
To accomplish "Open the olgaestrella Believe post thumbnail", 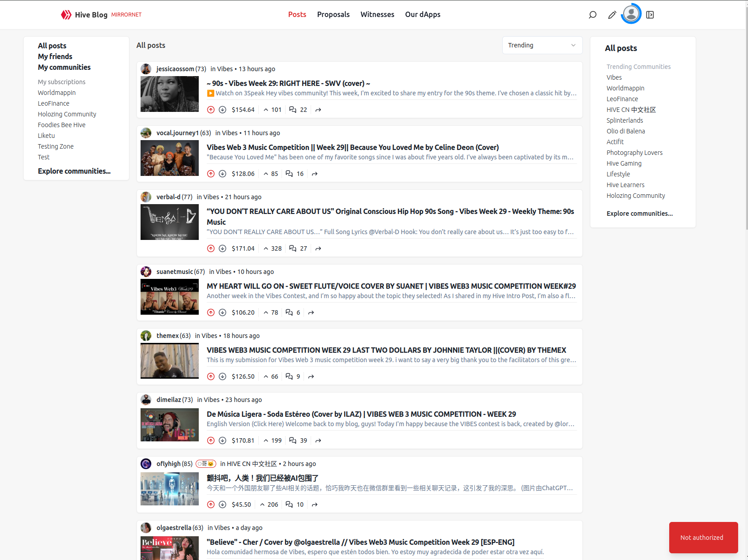I will [x=170, y=548].
